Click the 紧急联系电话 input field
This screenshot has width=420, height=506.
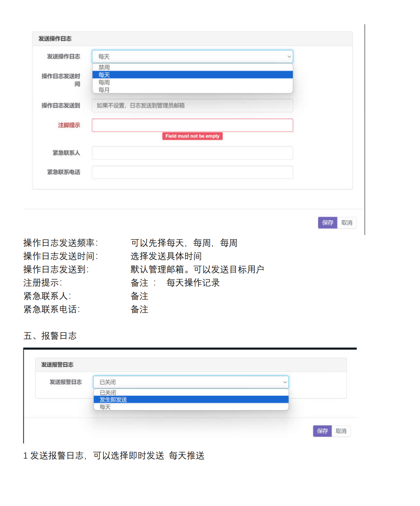click(x=192, y=172)
